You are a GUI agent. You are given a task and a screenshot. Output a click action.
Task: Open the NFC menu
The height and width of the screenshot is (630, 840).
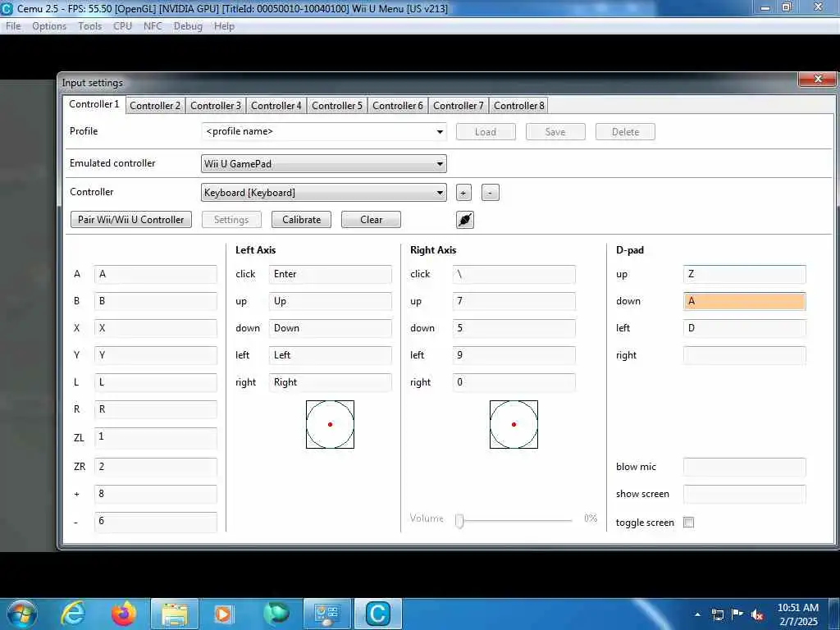pyautogui.click(x=153, y=26)
